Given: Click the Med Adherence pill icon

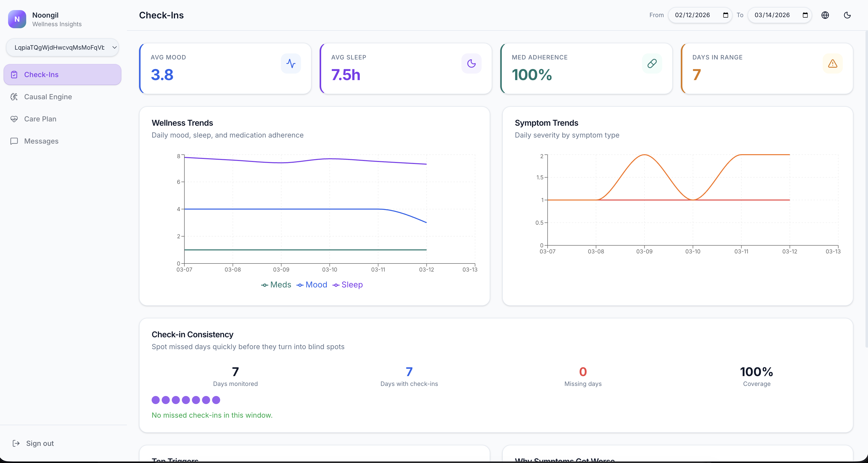Looking at the screenshot, I should click(652, 63).
